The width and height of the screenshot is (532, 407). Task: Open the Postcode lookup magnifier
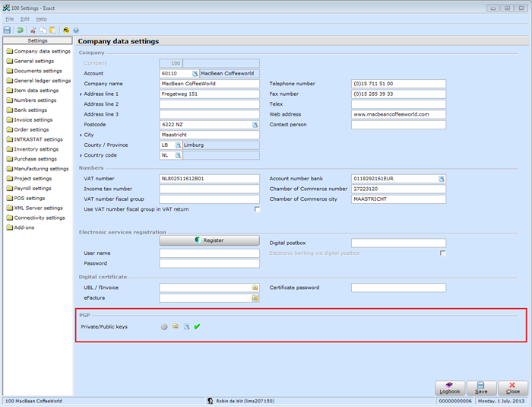pyautogui.click(x=255, y=125)
